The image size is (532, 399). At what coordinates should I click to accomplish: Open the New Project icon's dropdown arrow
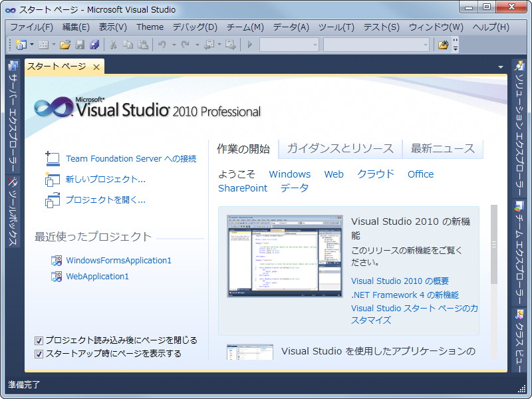point(32,45)
